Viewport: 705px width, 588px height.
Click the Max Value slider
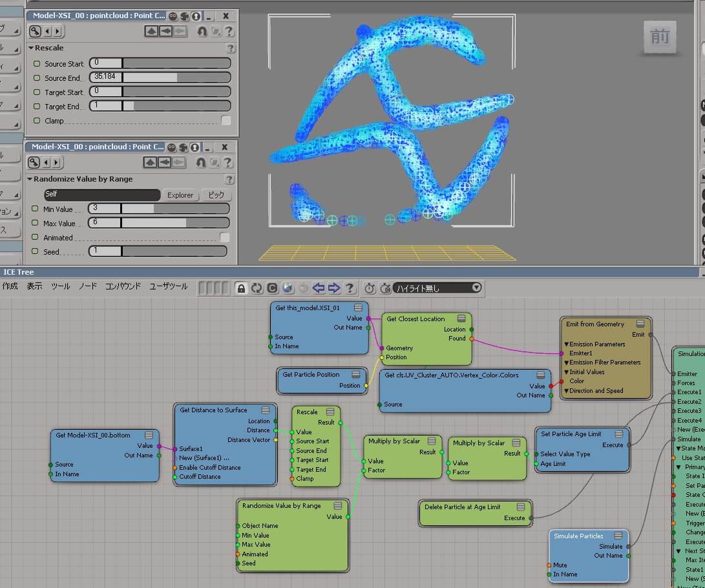tap(174, 224)
